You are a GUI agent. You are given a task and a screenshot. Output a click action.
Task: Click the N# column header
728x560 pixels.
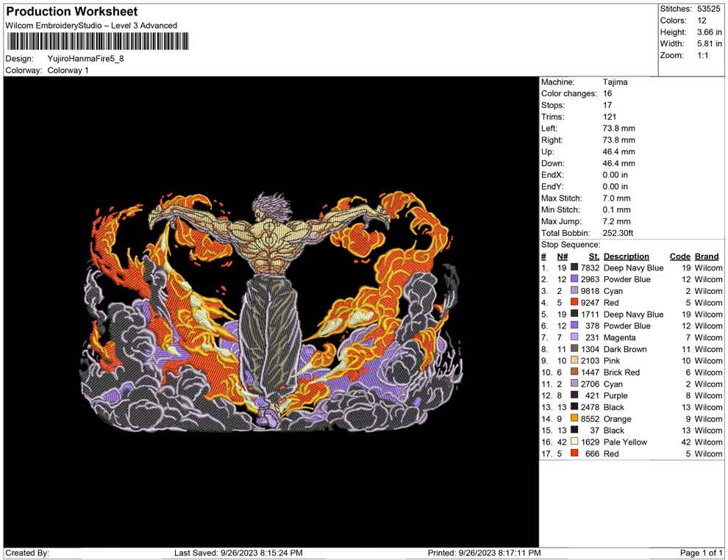coord(562,256)
